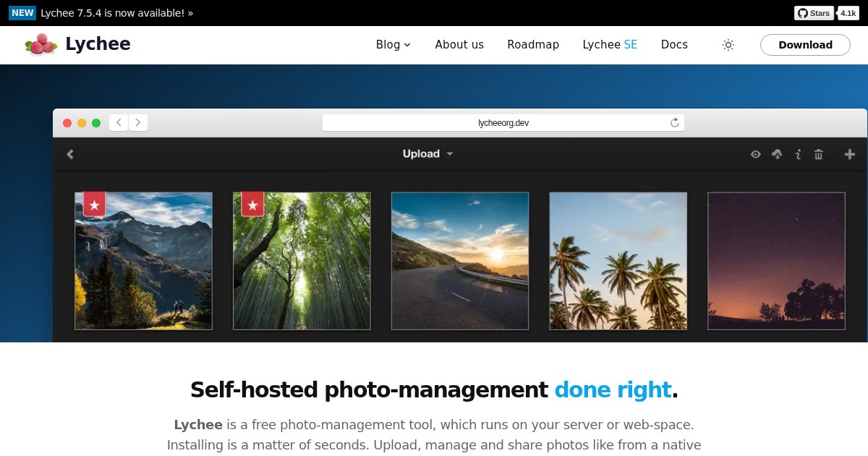Open the Lychee SE page
The width and height of the screenshot is (868, 456).
610,45
